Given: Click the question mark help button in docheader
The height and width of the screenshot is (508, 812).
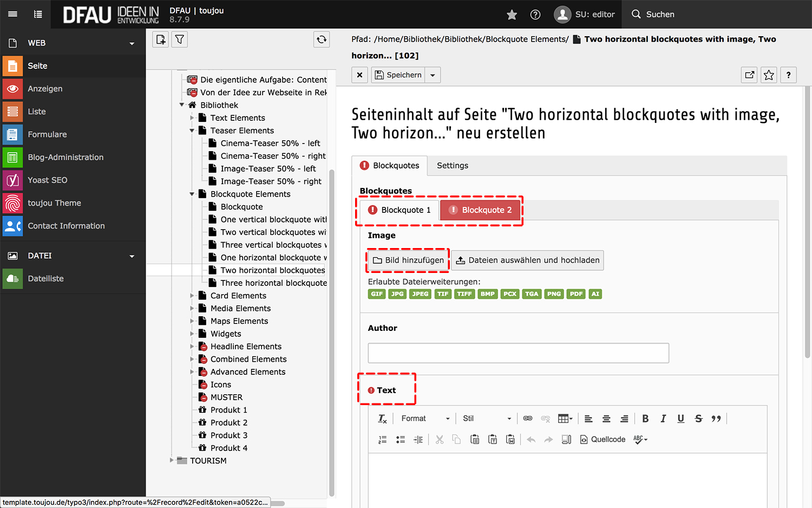Looking at the screenshot, I should [x=788, y=75].
